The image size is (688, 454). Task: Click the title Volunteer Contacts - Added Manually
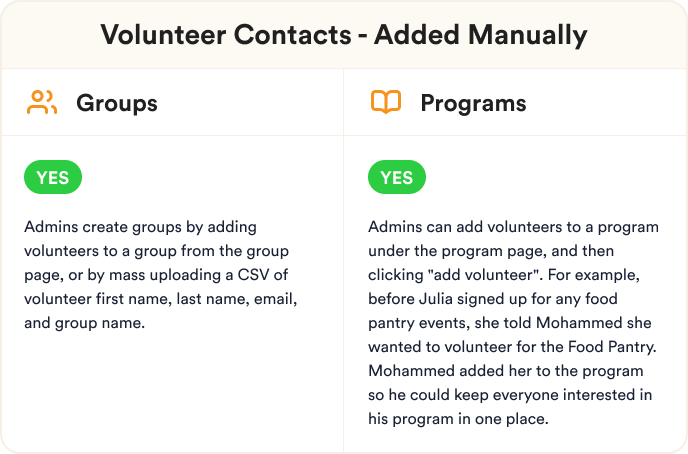344,35
